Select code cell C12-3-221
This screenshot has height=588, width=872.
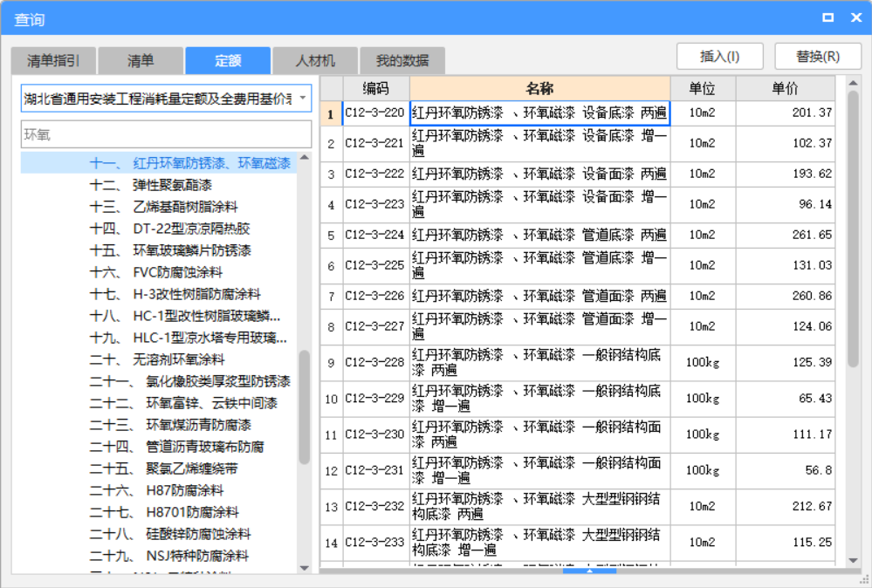coord(376,143)
